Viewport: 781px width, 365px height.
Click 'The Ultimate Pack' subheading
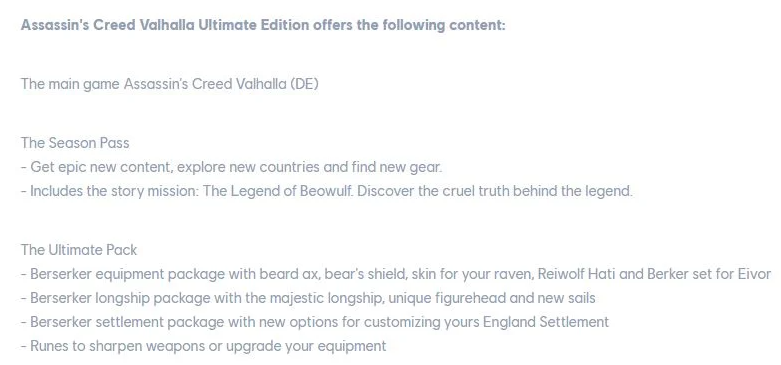79,250
